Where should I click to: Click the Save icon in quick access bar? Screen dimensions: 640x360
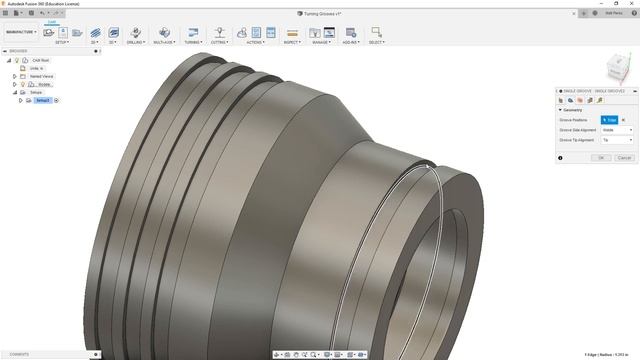point(31,13)
